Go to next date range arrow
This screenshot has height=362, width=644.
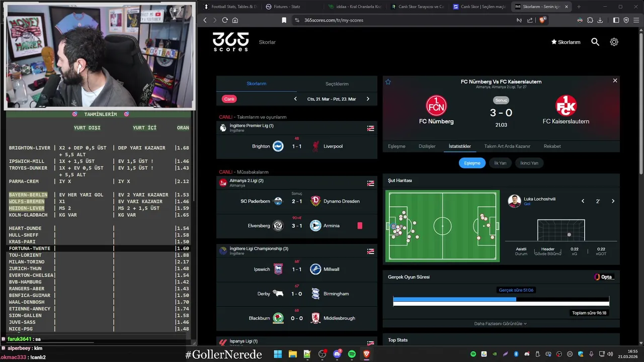click(x=368, y=99)
